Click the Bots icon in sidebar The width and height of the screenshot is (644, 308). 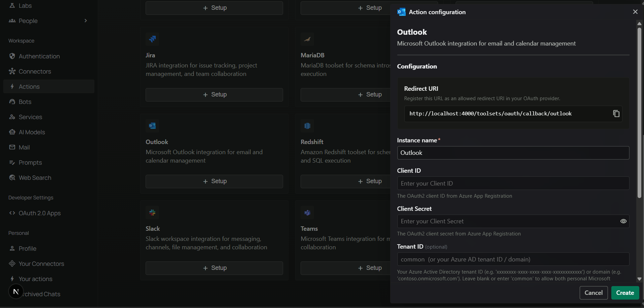pyautogui.click(x=12, y=102)
